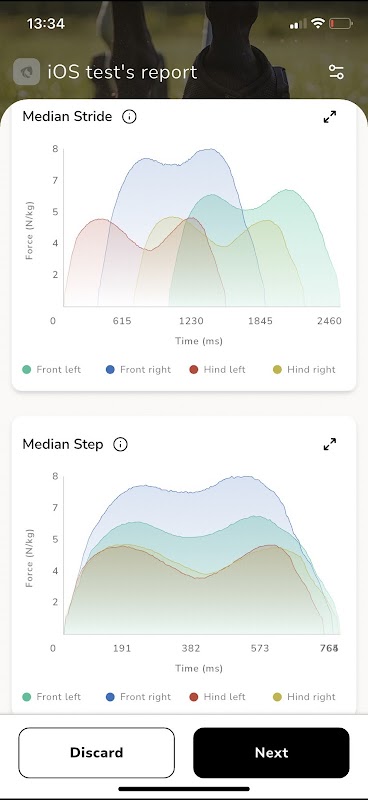The width and height of the screenshot is (368, 800).
Task: Tap the Wi-Fi icon in status bar
Action: coord(318,23)
